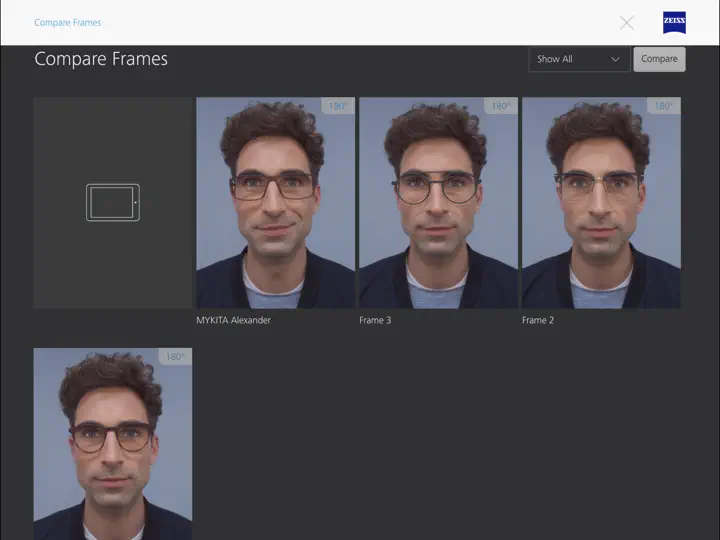The image size is (720, 540).
Task: Select the empty placeholder tile
Action: pyautogui.click(x=113, y=202)
